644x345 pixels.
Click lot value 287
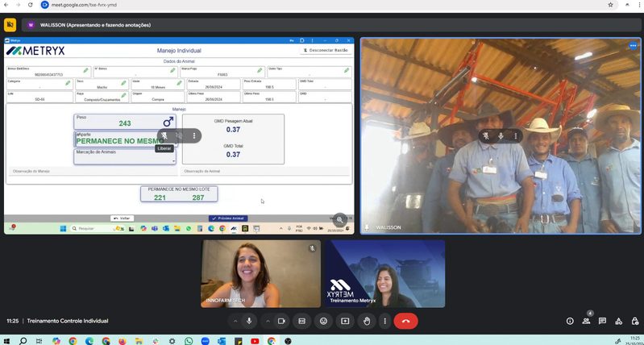tap(198, 197)
